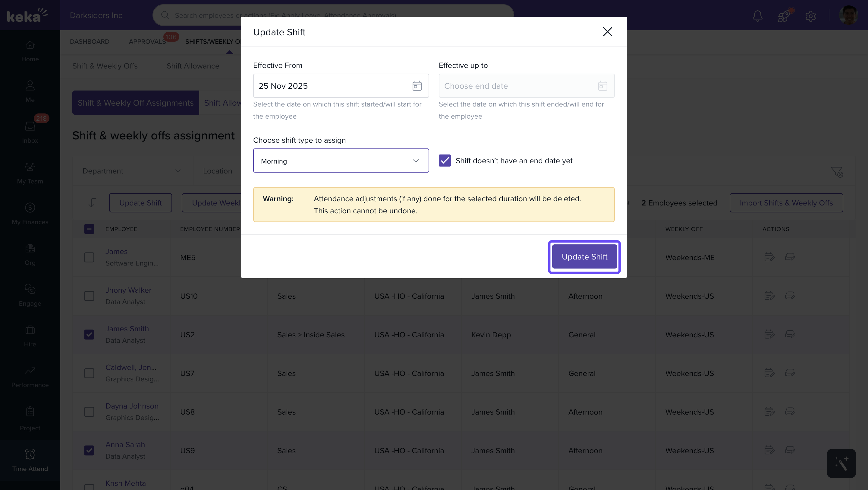
Task: Click the magic wand assistant icon
Action: [x=841, y=463]
